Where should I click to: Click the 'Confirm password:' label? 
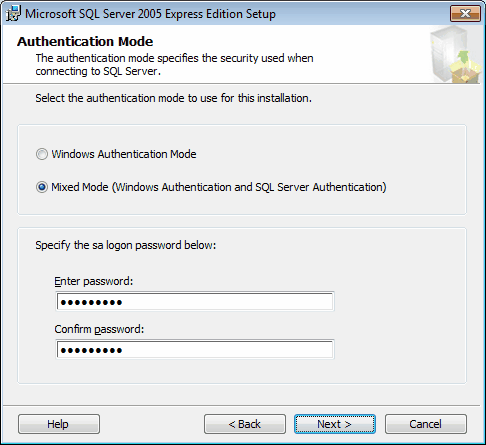tap(99, 329)
